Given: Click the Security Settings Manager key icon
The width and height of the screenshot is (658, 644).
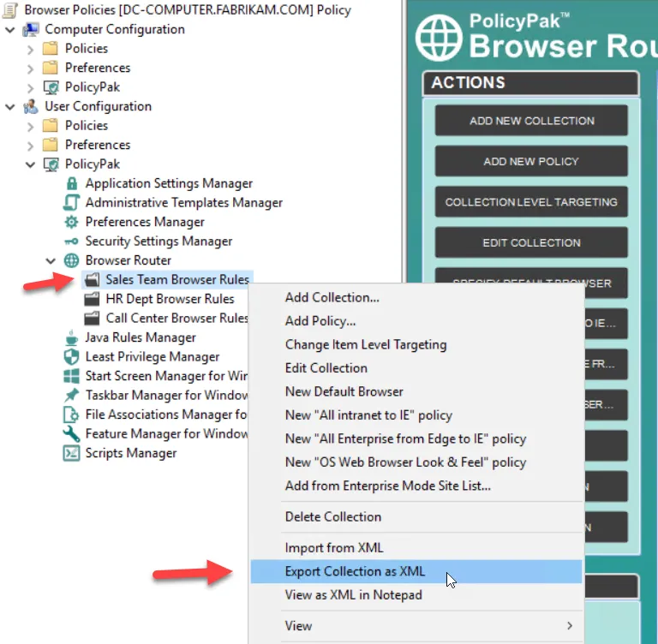Looking at the screenshot, I should coord(71,241).
